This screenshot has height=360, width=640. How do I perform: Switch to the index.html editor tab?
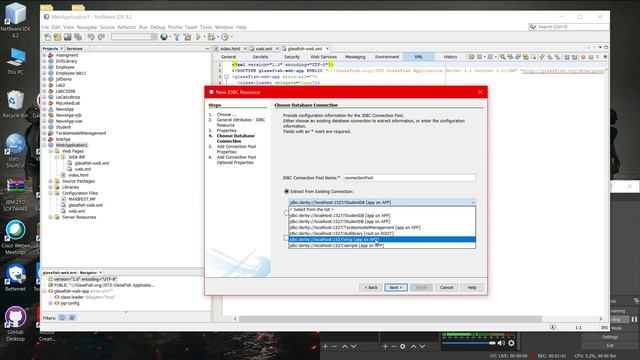[x=230, y=49]
